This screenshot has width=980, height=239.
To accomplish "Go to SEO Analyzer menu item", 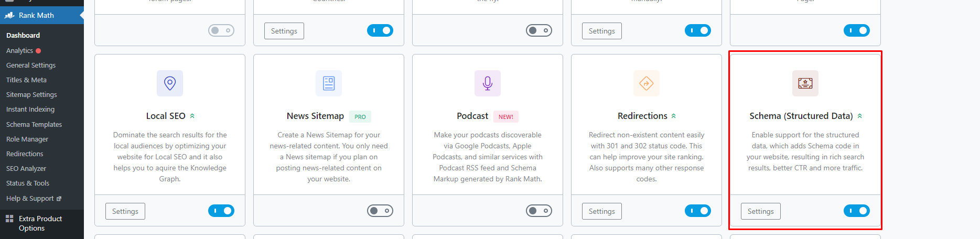I will click(x=26, y=169).
